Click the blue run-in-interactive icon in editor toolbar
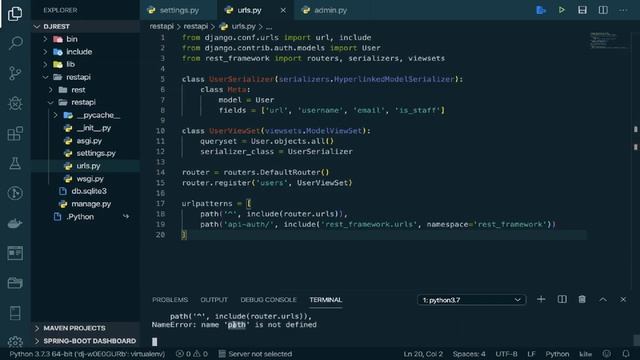The image size is (640, 360). [x=541, y=10]
